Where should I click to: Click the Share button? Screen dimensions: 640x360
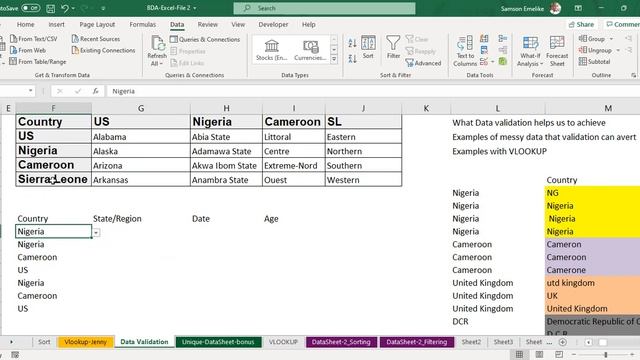coord(582,24)
